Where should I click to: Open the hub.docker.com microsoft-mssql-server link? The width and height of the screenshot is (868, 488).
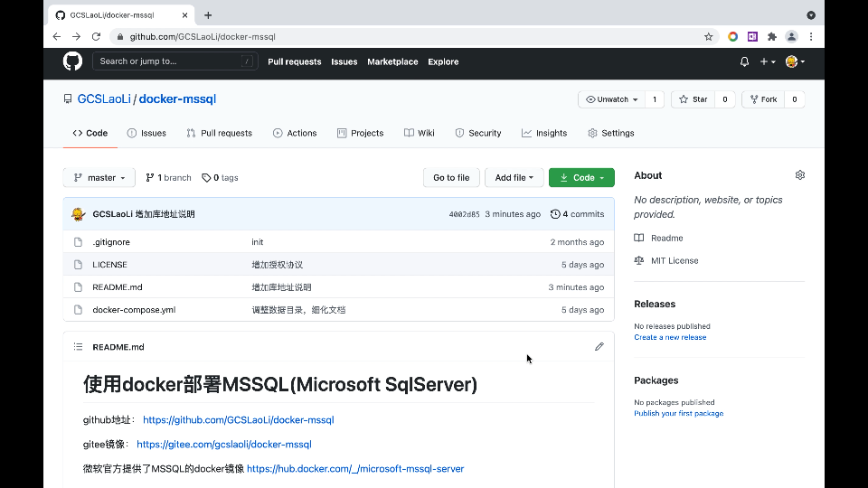(x=355, y=469)
